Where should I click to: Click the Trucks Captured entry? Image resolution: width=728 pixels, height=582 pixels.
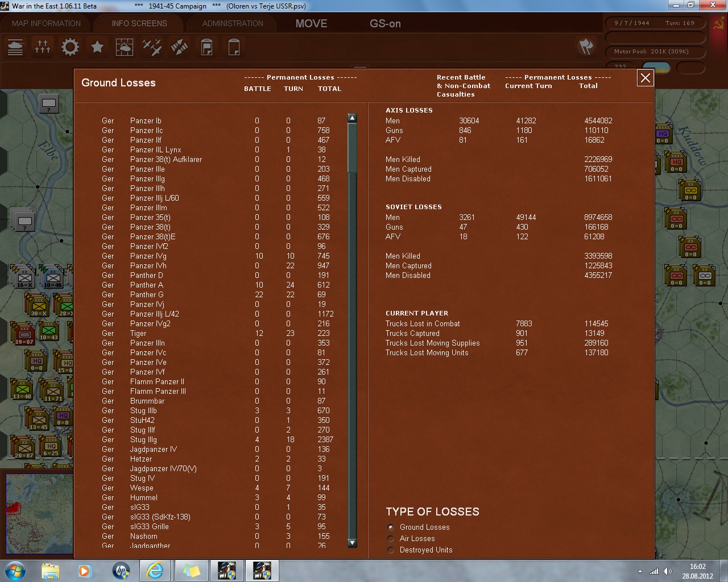[412, 333]
